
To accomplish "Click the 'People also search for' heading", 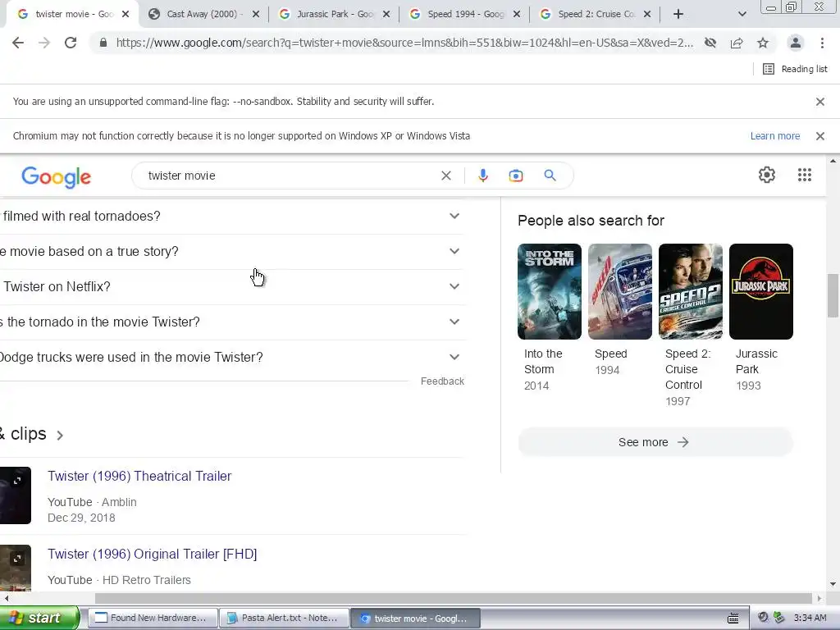I will coord(591,221).
